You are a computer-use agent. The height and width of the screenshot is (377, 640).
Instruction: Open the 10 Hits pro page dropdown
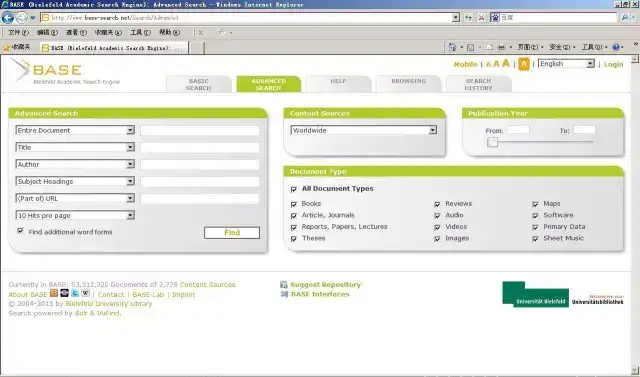(75, 215)
